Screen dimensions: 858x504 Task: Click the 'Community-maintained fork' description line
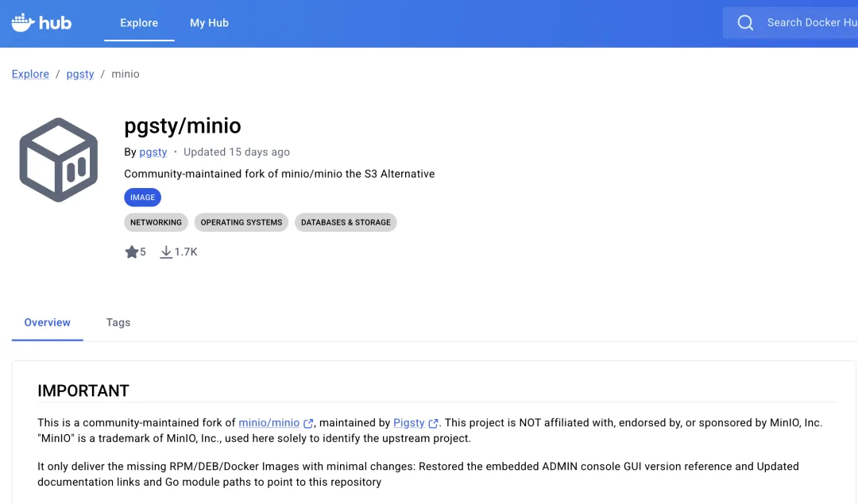tap(279, 174)
